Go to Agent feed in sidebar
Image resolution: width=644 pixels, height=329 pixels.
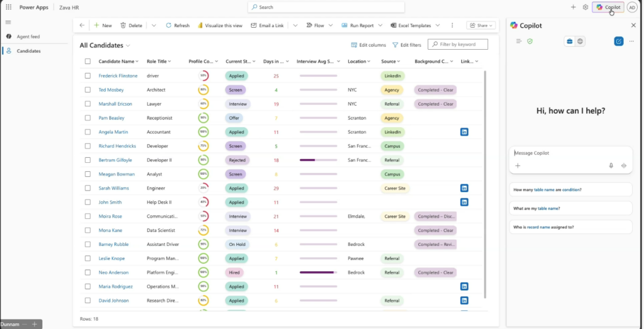pyautogui.click(x=28, y=36)
